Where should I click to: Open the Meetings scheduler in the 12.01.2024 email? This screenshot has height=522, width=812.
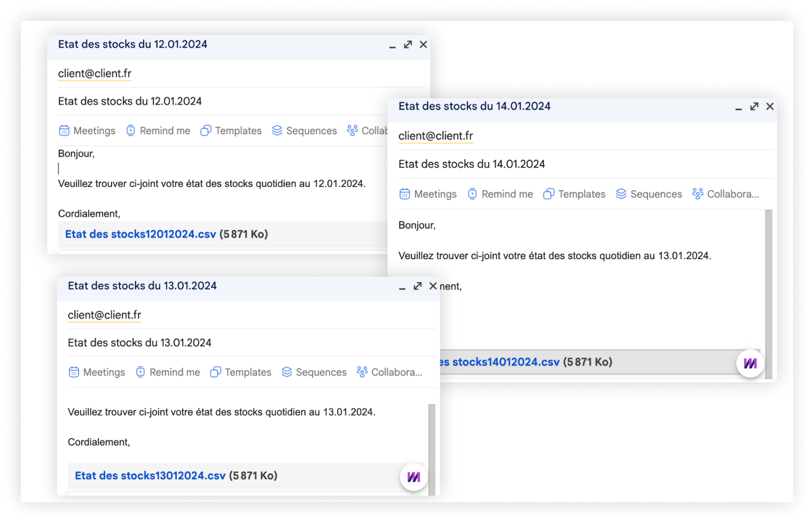(x=87, y=131)
